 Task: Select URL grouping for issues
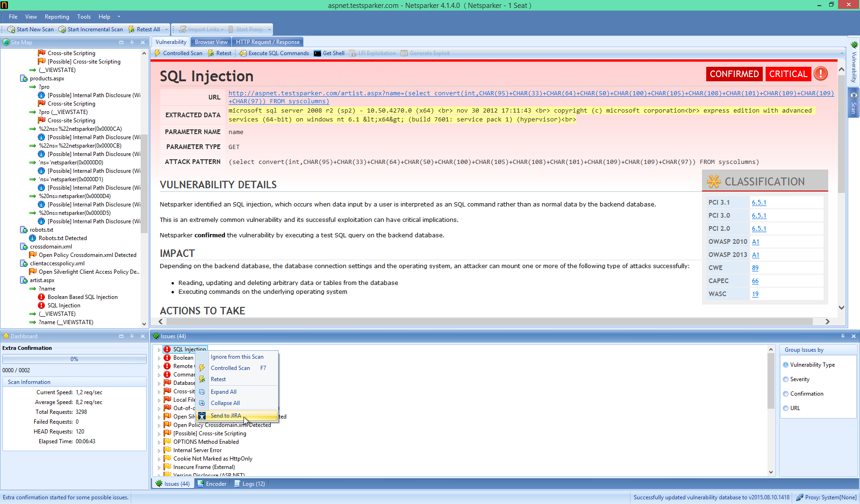pos(786,408)
